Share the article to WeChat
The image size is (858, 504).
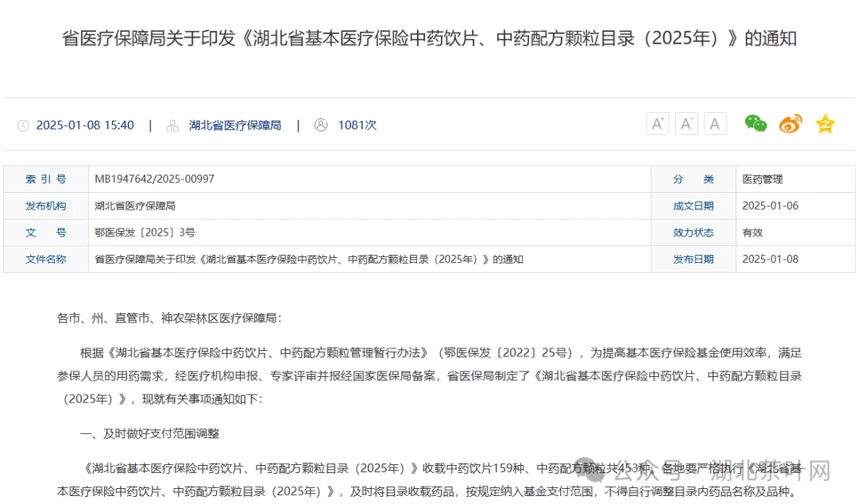click(x=755, y=123)
